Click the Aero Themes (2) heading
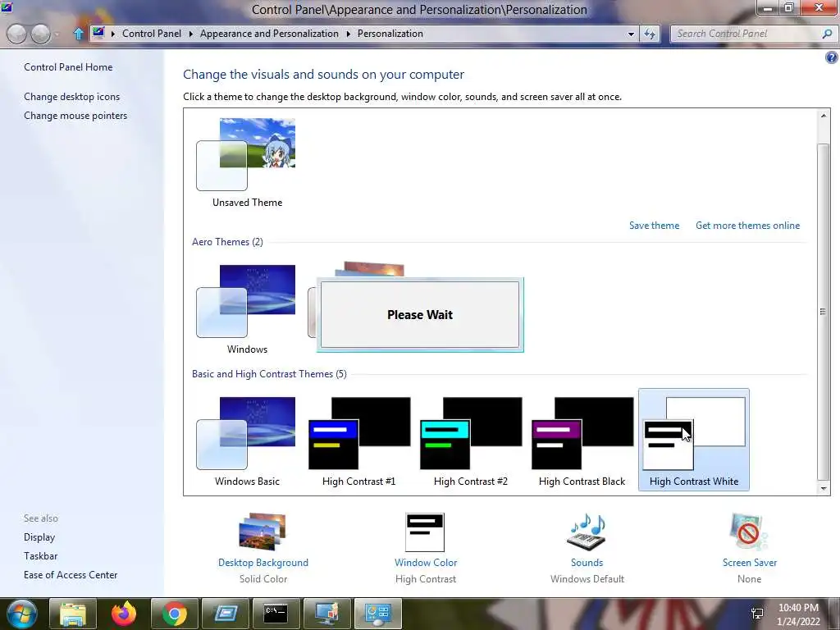 pos(227,242)
